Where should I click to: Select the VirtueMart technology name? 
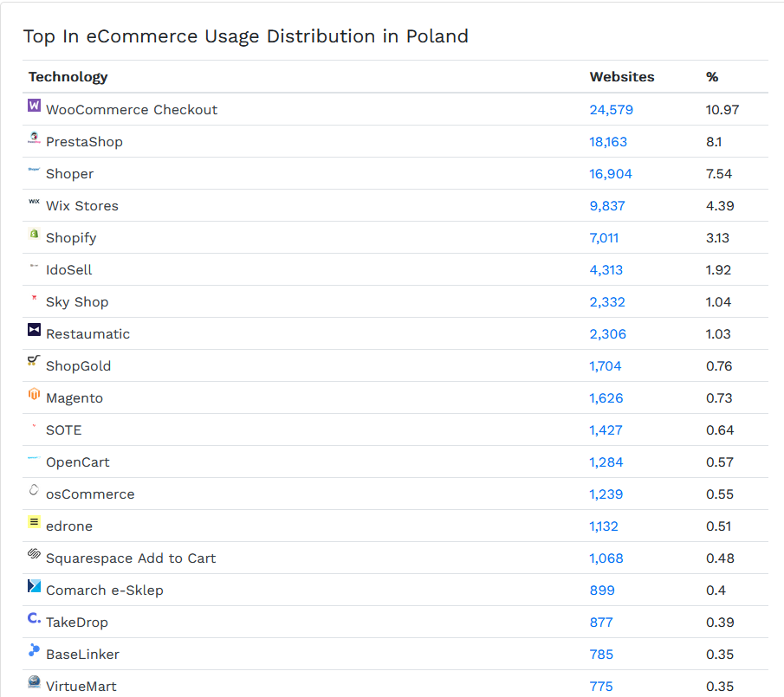(81, 686)
